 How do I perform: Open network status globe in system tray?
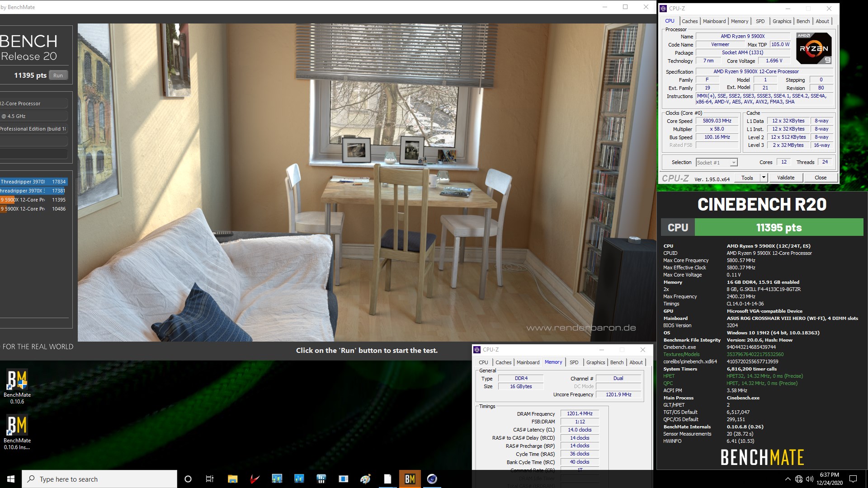coord(799,479)
